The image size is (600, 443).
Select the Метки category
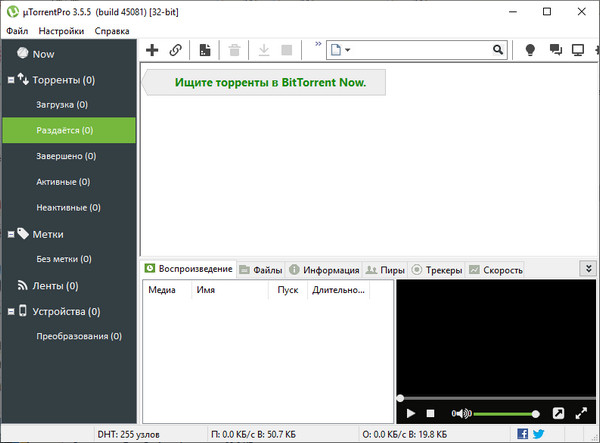click(x=48, y=234)
